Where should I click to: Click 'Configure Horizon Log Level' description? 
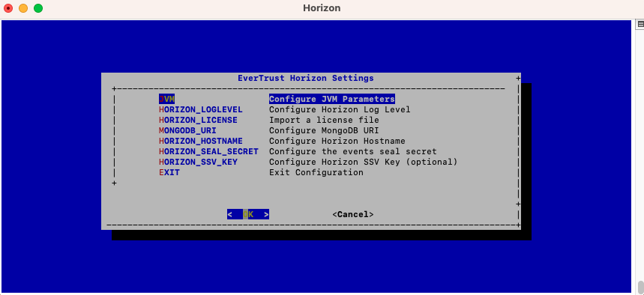[340, 109]
